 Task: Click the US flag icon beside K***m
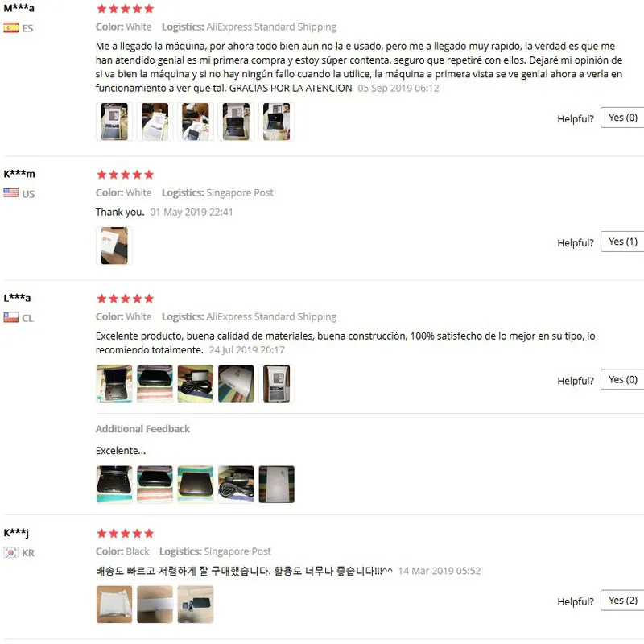[x=11, y=193]
